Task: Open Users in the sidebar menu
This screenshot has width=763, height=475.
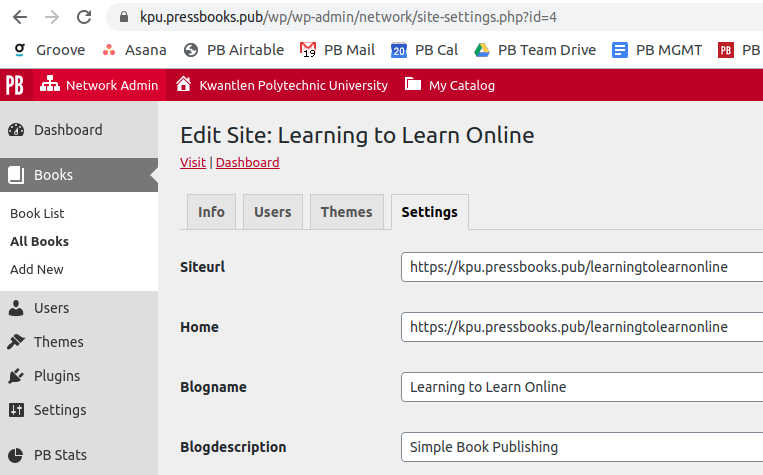Action: (x=51, y=308)
